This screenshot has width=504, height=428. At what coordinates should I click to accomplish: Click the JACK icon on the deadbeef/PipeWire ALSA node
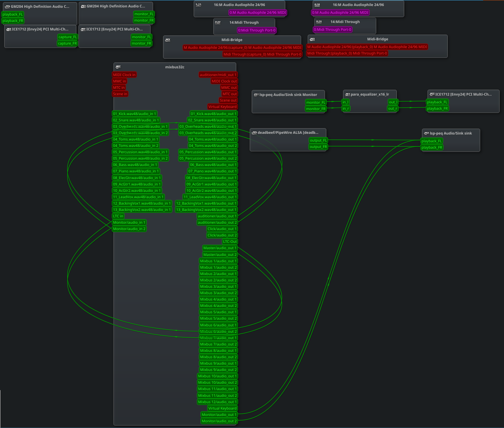point(254,133)
